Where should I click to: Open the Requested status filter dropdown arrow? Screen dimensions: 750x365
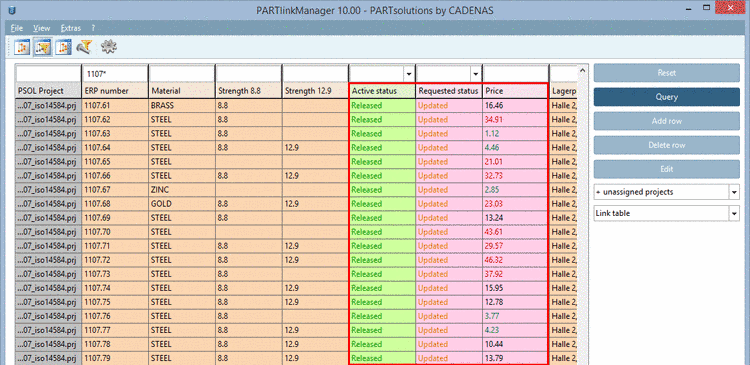tap(476, 74)
